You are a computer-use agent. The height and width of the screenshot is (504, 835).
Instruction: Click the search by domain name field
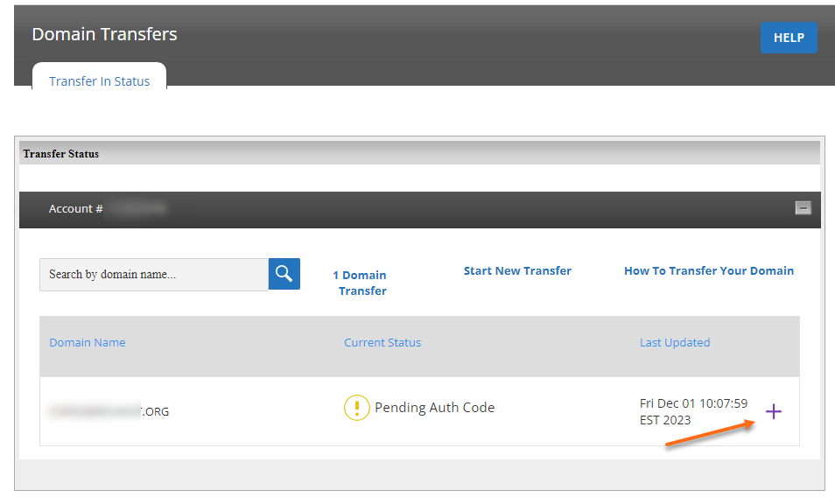click(153, 274)
